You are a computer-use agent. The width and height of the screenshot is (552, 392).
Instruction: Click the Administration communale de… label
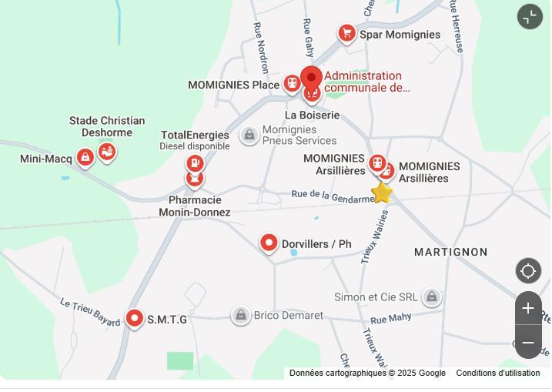[x=366, y=82]
